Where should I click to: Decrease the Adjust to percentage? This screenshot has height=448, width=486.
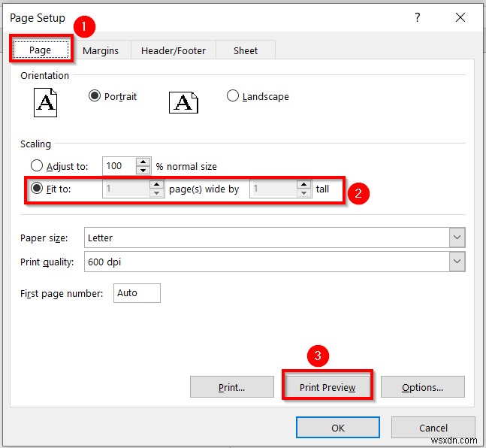[x=143, y=170]
